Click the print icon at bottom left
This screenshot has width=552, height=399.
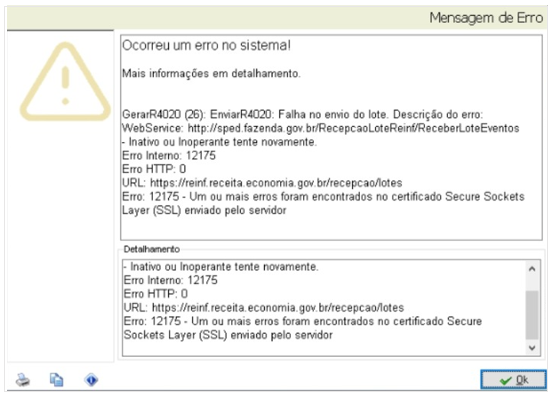click(23, 380)
